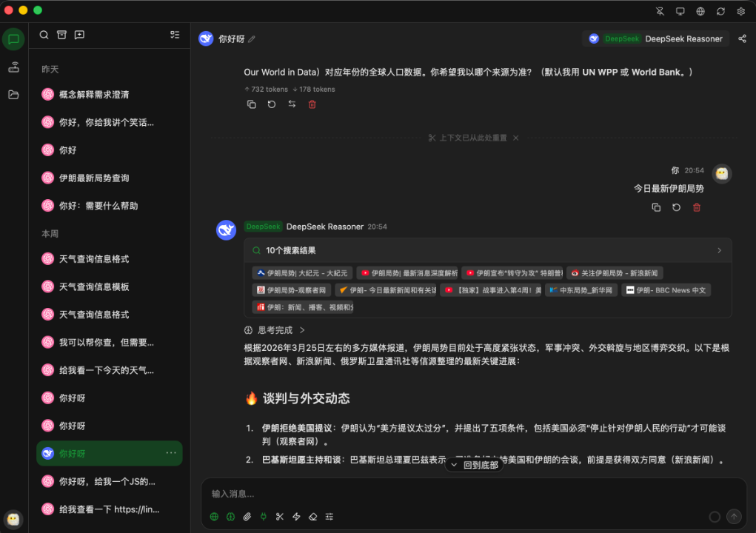The height and width of the screenshot is (533, 756).
Task: Open message settings via the sliders icon
Action: pyautogui.click(x=330, y=517)
